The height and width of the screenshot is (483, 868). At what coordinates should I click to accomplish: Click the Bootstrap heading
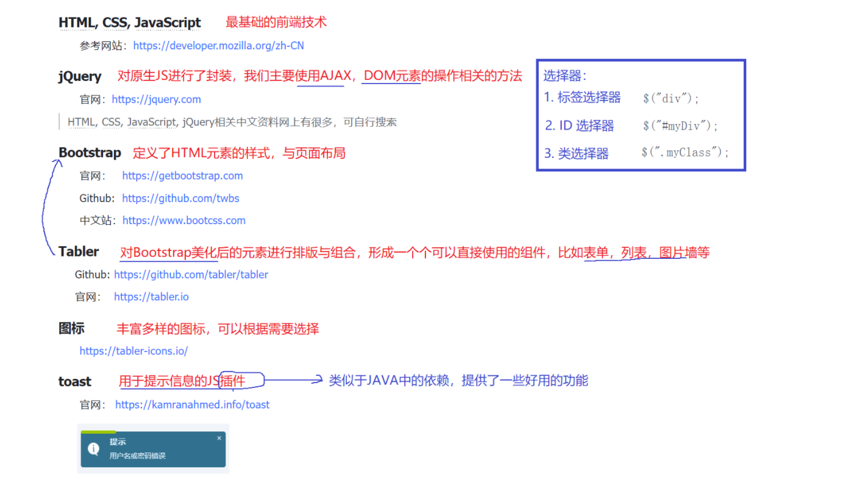coord(90,152)
